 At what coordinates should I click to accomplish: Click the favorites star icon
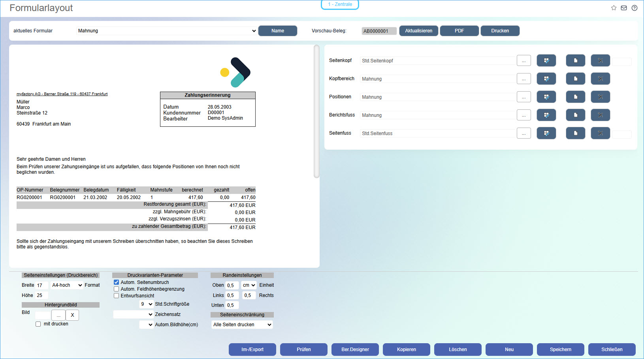pos(614,8)
